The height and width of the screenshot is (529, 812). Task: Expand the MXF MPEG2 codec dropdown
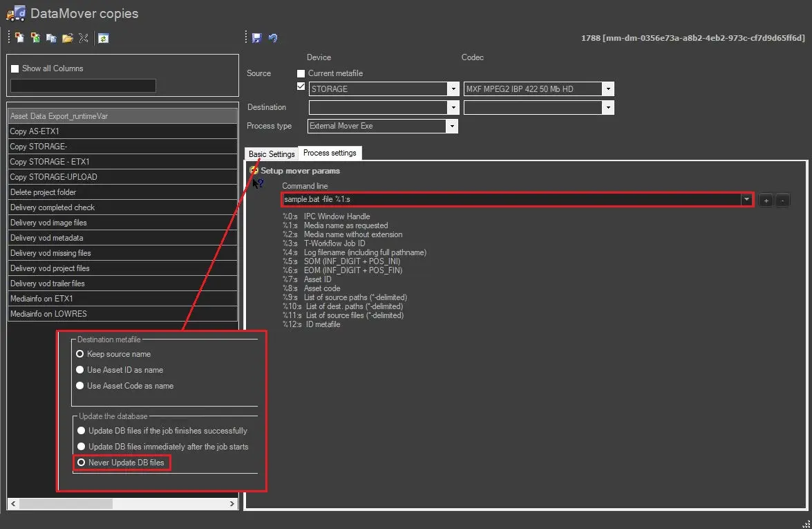[x=607, y=89]
